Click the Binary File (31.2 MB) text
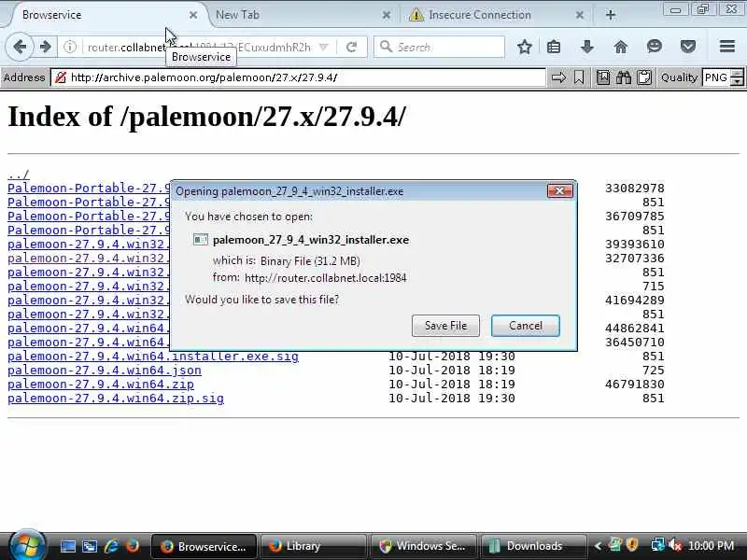747x560 pixels. [x=310, y=261]
